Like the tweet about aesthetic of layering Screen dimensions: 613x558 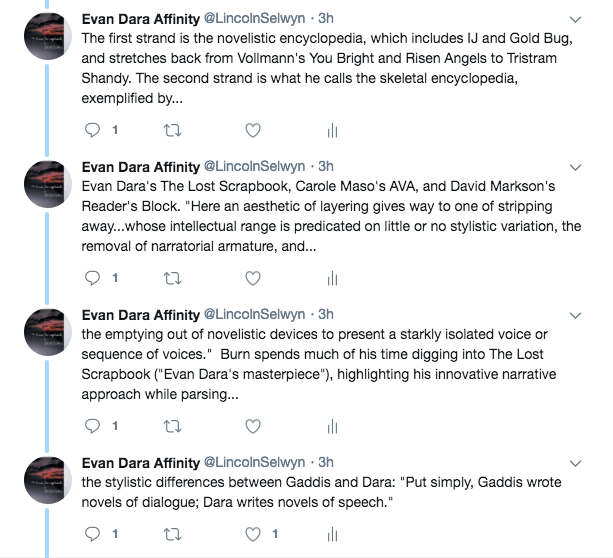(x=253, y=277)
